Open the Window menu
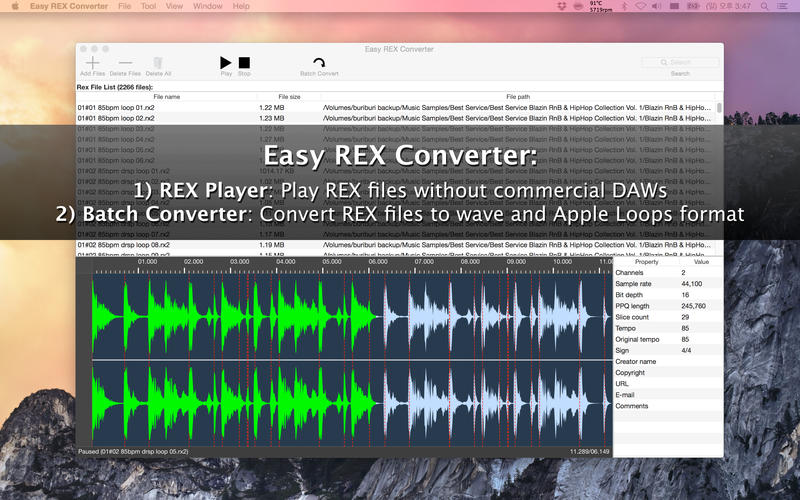This screenshot has width=800, height=500. [208, 6]
